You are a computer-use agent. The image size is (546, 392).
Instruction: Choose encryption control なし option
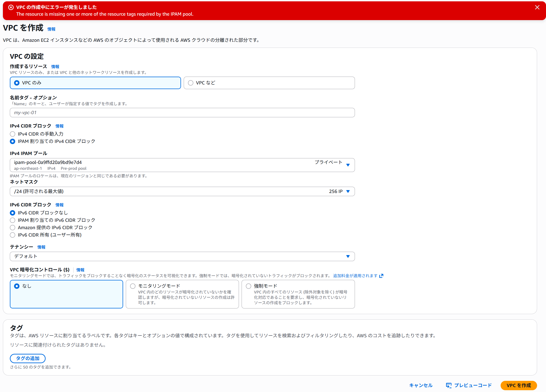click(x=66, y=294)
